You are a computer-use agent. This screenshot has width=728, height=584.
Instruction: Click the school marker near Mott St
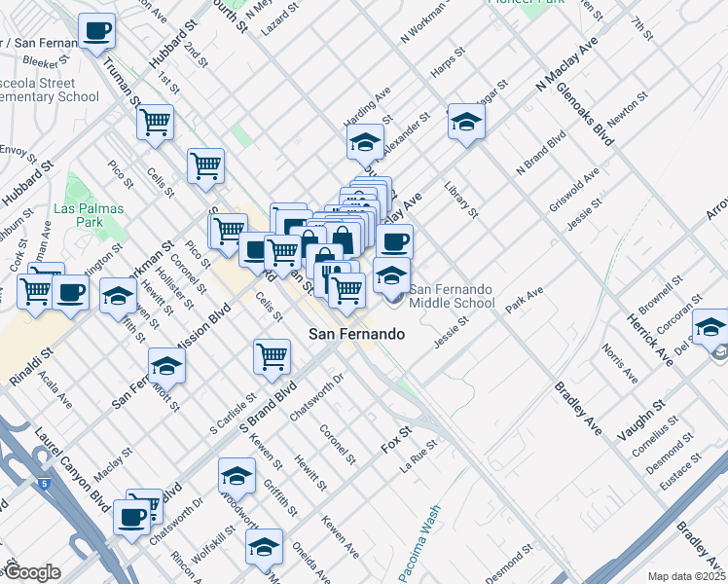click(x=166, y=367)
